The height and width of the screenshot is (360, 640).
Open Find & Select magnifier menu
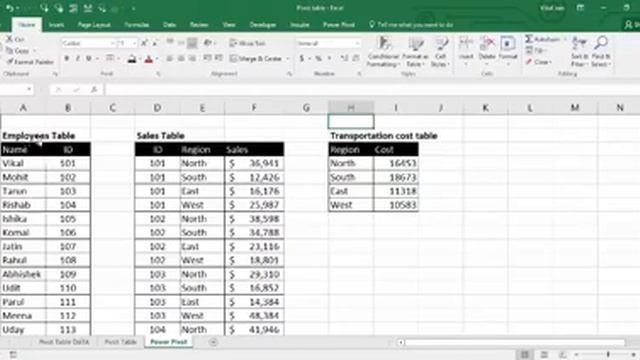[601, 51]
